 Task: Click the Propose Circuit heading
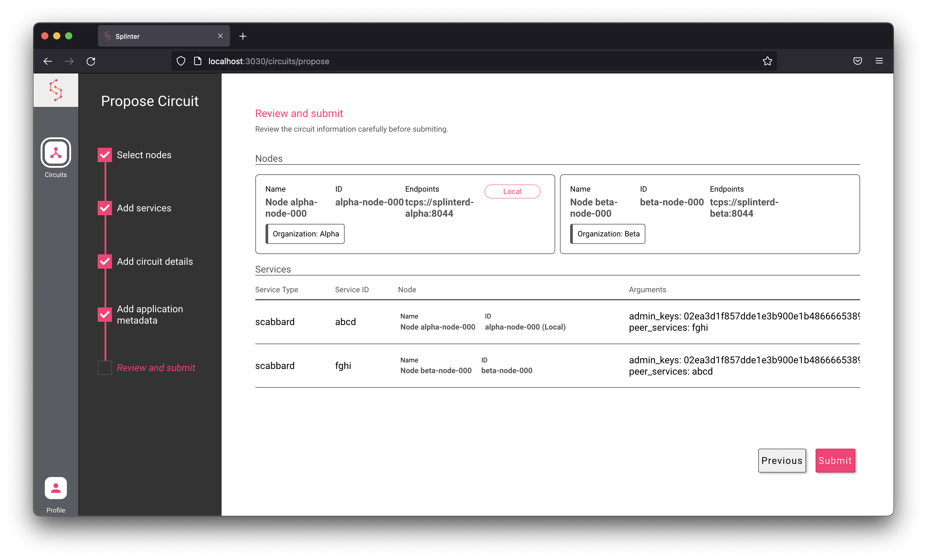point(150,101)
